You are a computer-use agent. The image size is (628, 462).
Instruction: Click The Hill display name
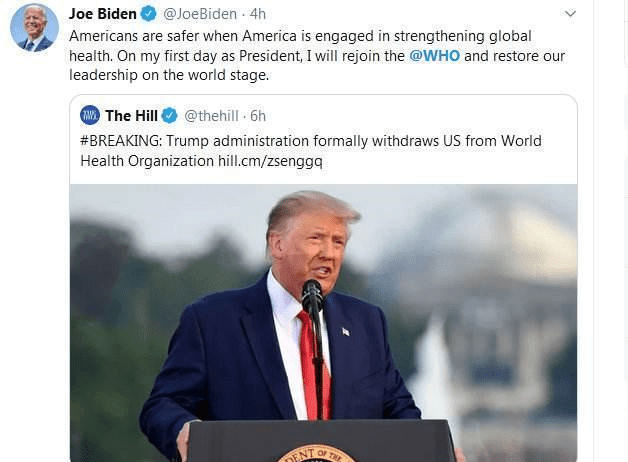[131, 116]
